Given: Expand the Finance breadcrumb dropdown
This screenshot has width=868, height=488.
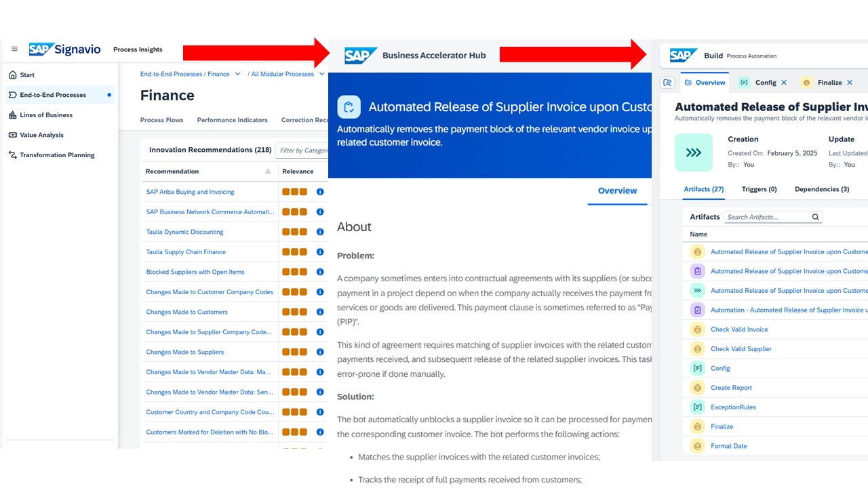Looking at the screenshot, I should click(237, 73).
